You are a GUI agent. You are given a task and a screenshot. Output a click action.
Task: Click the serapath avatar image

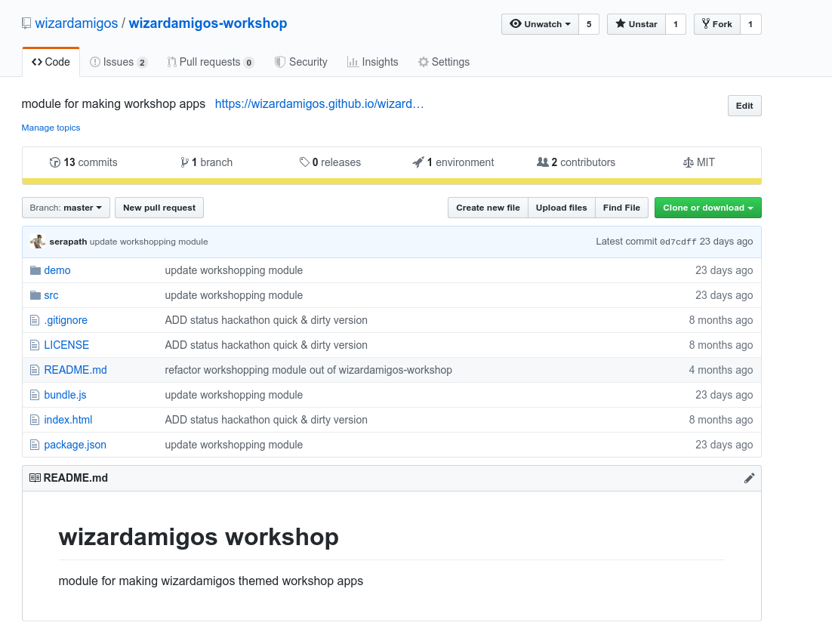click(x=38, y=242)
